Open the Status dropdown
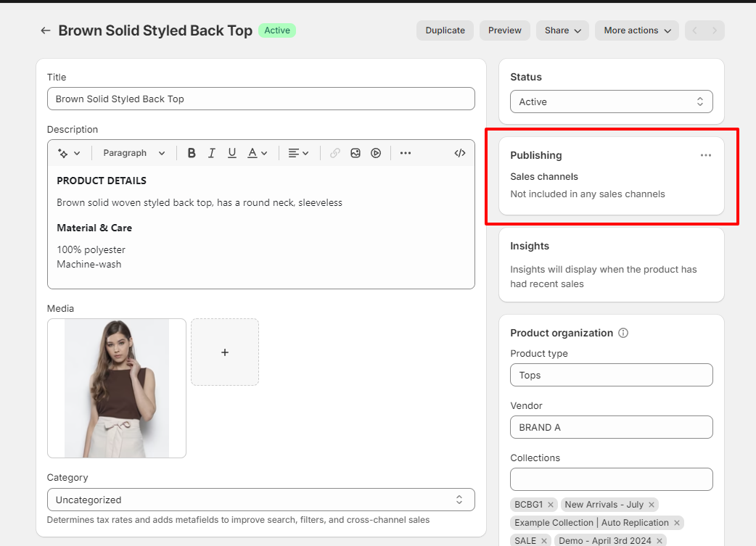This screenshot has width=756, height=546. pos(611,102)
